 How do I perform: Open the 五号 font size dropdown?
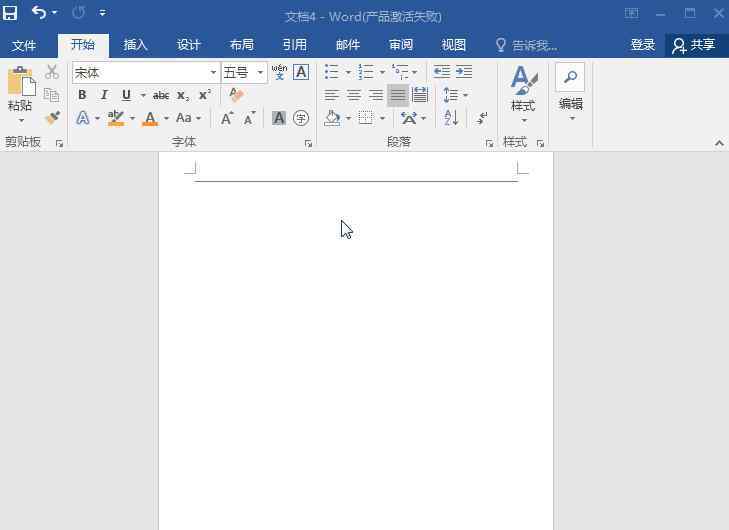coord(260,73)
